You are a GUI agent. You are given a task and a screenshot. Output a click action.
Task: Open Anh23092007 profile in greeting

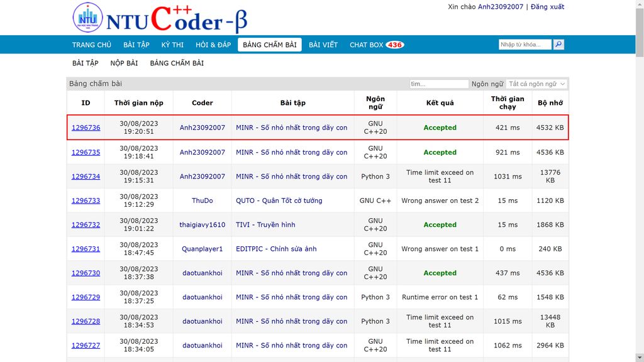500,6
